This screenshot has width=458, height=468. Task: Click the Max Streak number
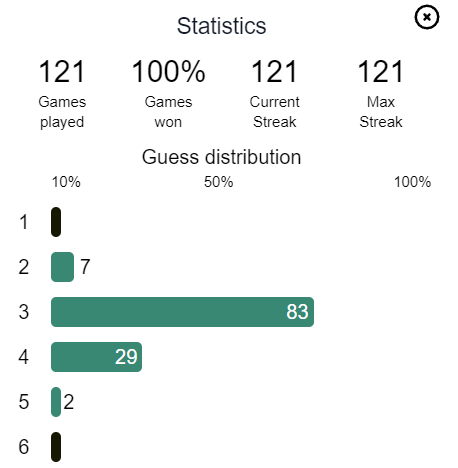click(381, 71)
